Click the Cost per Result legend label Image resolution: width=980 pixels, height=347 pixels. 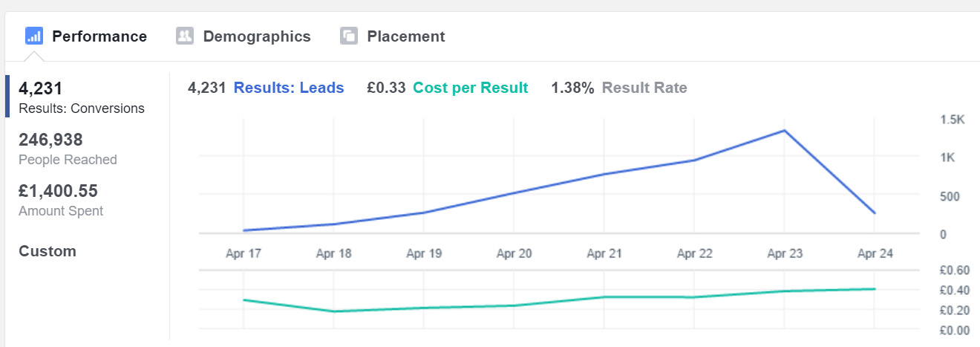[471, 88]
